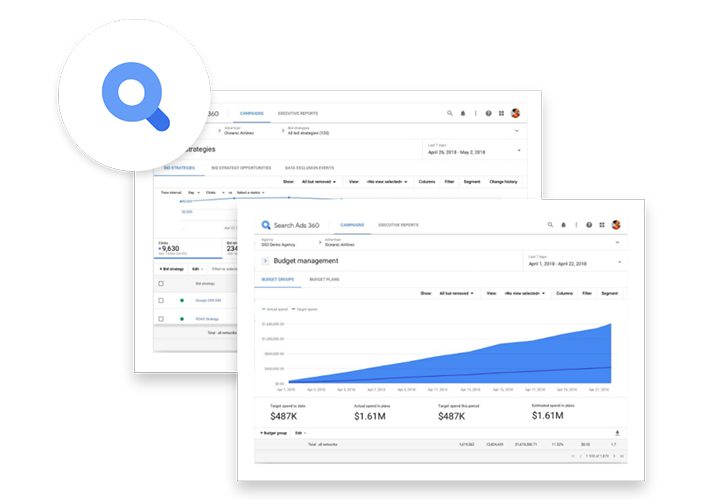The height and width of the screenshot is (500, 703).
Task: Open Google CPA bid strategy link
Action: coord(208,300)
